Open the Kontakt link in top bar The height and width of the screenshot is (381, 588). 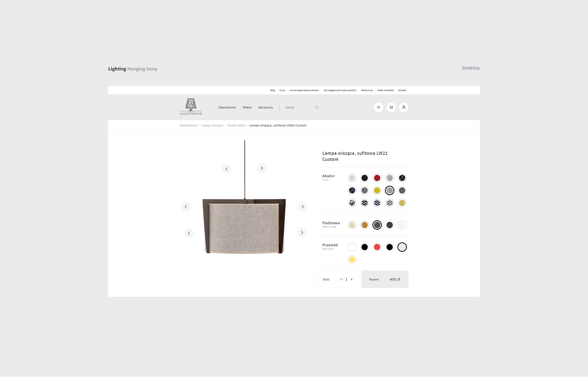tap(402, 90)
